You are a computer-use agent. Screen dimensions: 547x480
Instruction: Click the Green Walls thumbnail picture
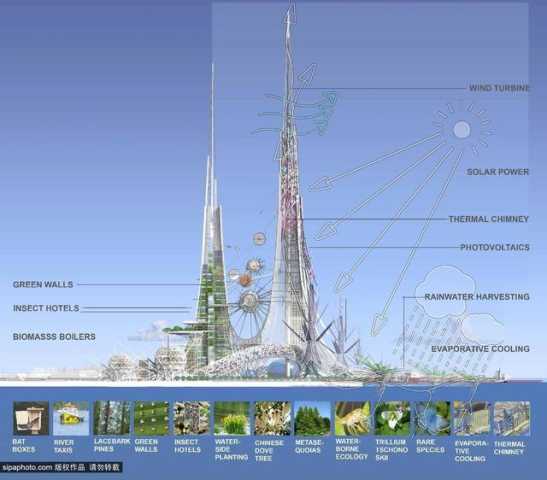pos(152,418)
